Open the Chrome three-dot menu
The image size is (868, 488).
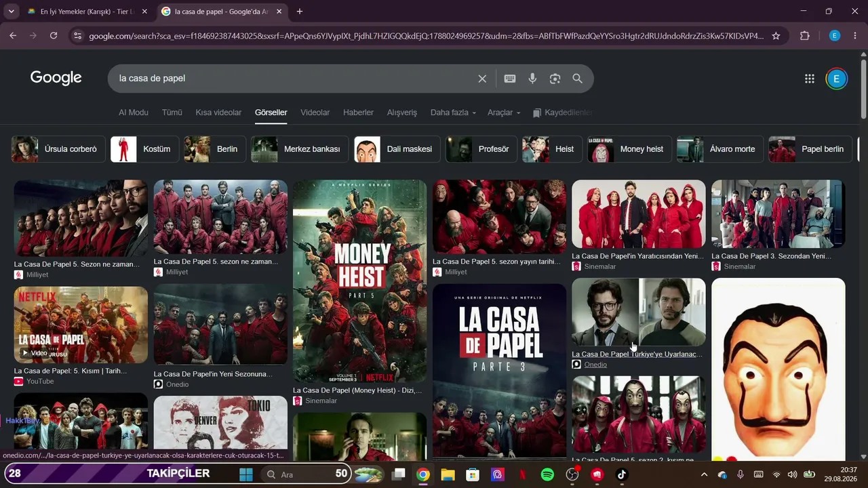coord(854,36)
